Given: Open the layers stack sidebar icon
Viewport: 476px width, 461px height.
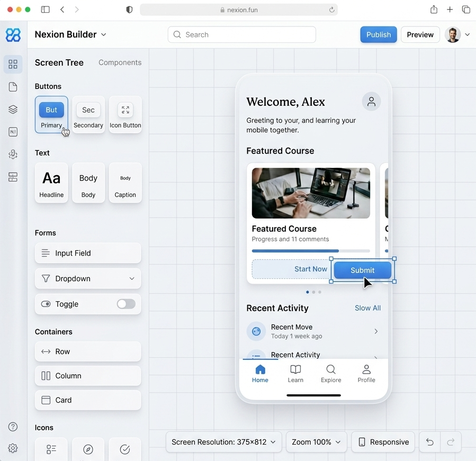Looking at the screenshot, I should coord(13,109).
